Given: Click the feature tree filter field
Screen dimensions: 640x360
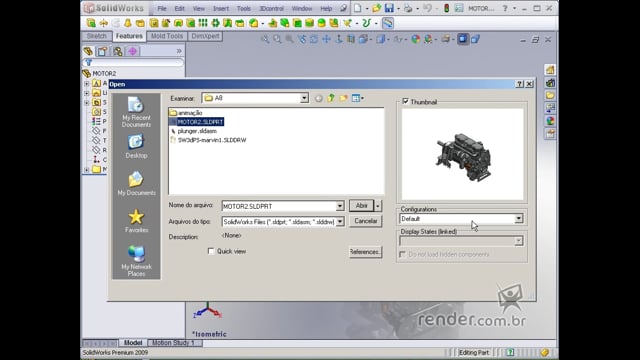Looking at the screenshot, I should 133,62.
